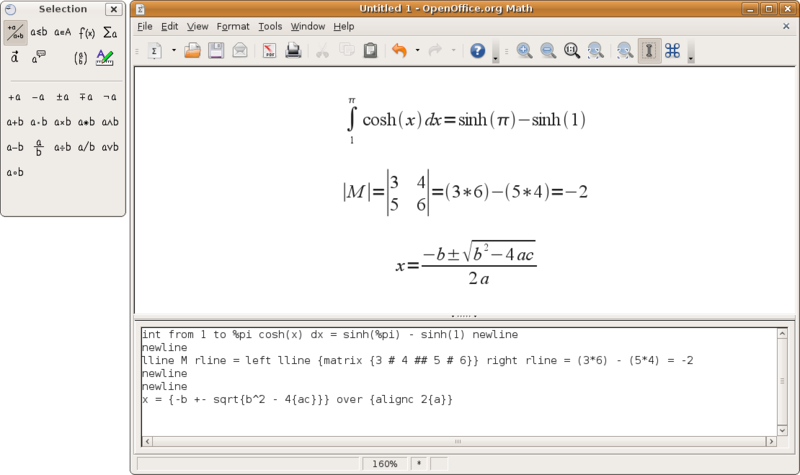800x475 pixels.
Task: Select Functions category f(x)
Action: point(87,33)
